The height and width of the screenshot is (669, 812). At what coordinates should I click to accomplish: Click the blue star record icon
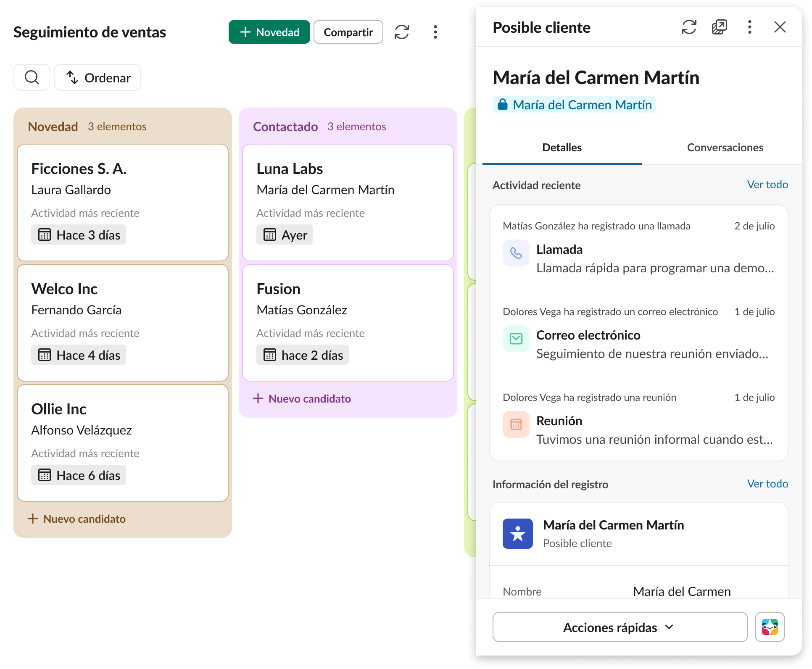pos(518,534)
